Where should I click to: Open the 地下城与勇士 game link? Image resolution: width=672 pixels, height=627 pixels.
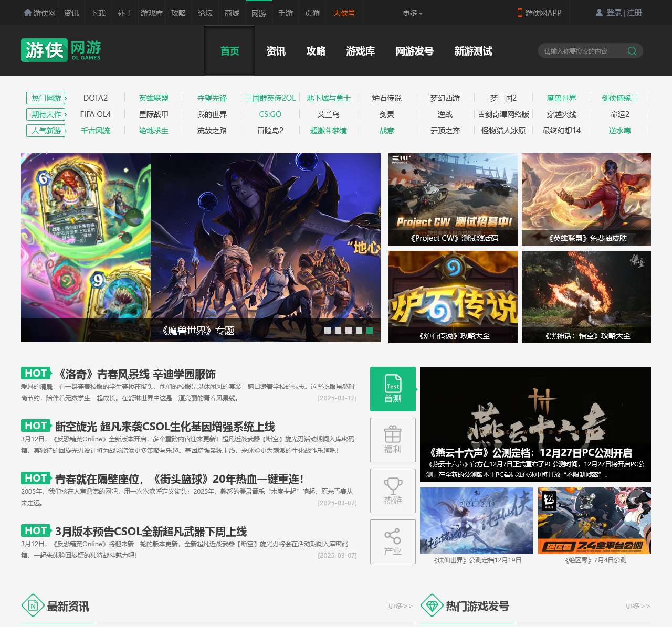(x=329, y=98)
